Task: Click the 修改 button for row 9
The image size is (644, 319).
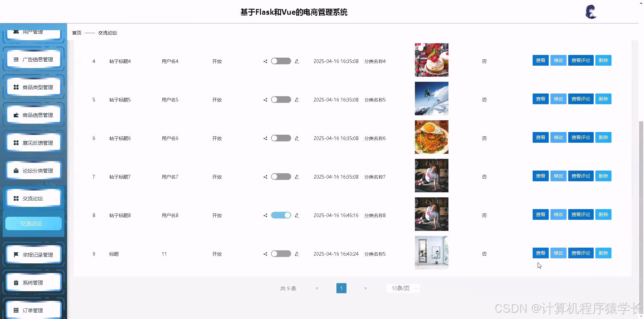Action: point(558,253)
